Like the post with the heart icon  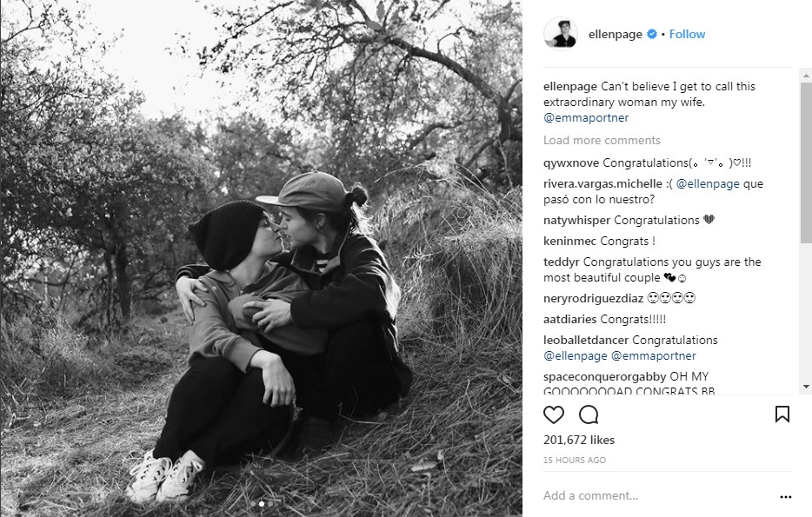[554, 414]
